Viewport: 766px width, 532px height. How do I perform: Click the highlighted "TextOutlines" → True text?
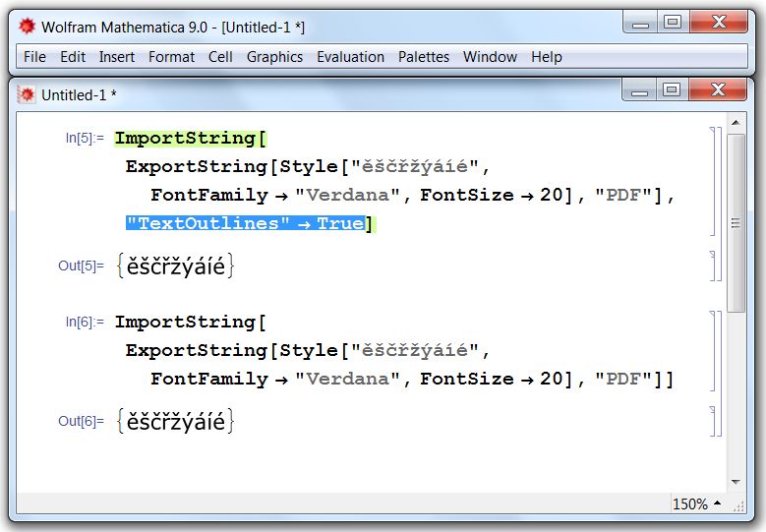246,223
